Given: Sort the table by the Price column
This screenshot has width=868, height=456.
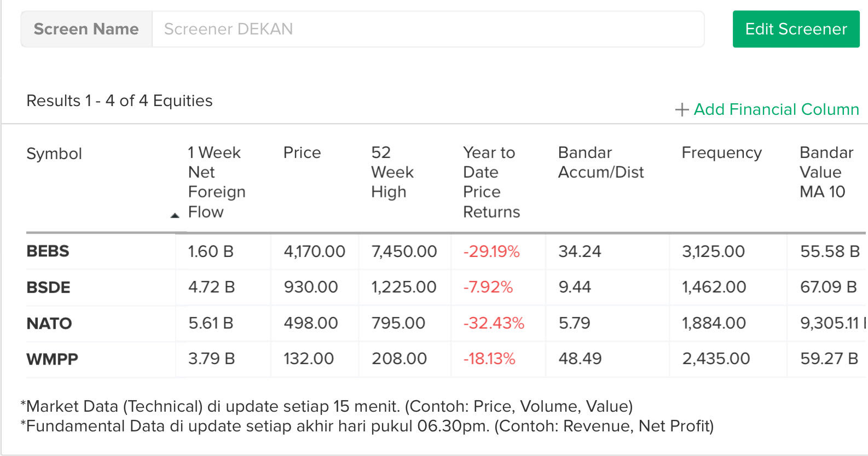Looking at the screenshot, I should (302, 153).
